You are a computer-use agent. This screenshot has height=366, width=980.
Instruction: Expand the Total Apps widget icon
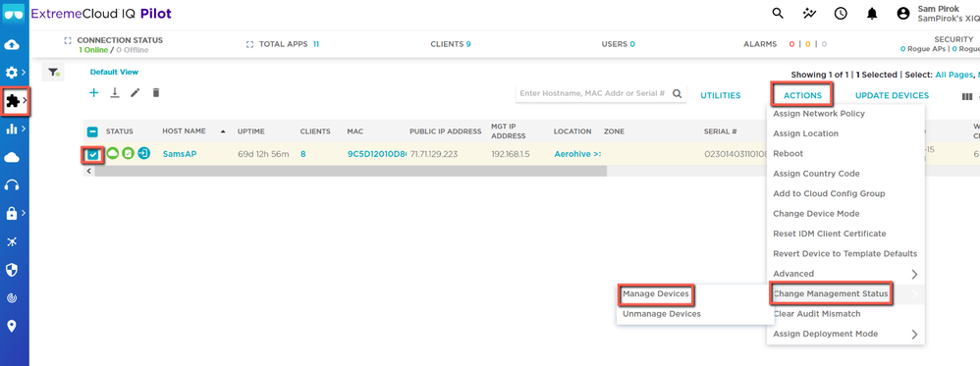click(250, 44)
